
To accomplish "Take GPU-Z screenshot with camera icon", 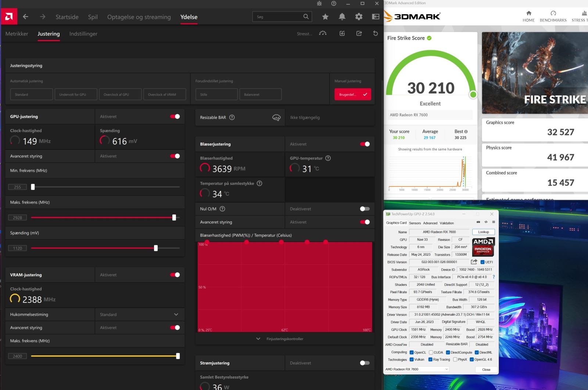I will 478,222.
